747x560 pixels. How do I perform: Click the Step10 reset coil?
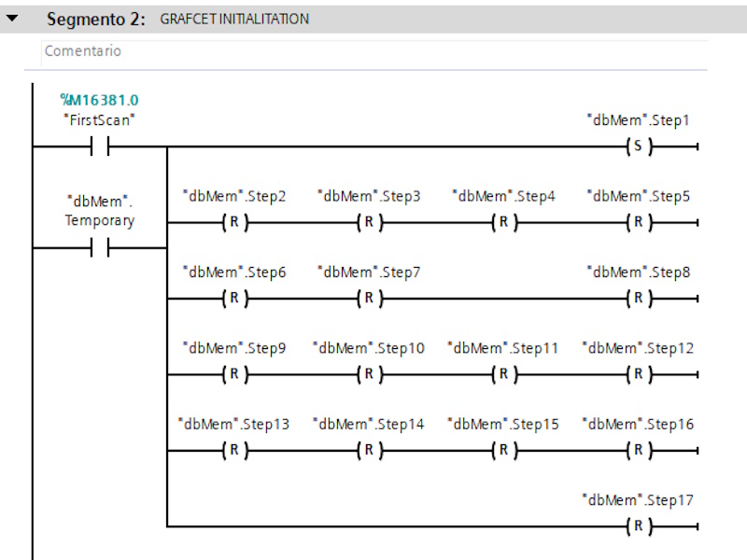[x=369, y=374]
